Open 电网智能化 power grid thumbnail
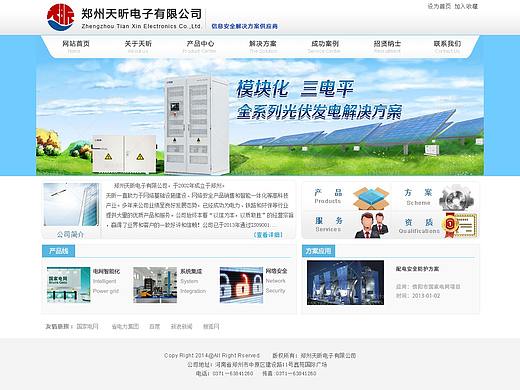Screen dimensions: 520x390 point(69,285)
